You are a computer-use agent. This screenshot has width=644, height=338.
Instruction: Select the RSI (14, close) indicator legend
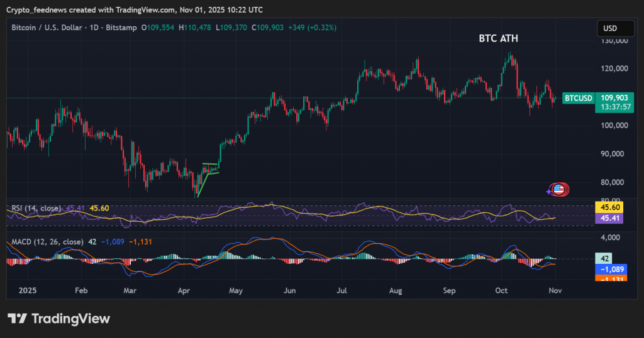[x=36, y=209]
